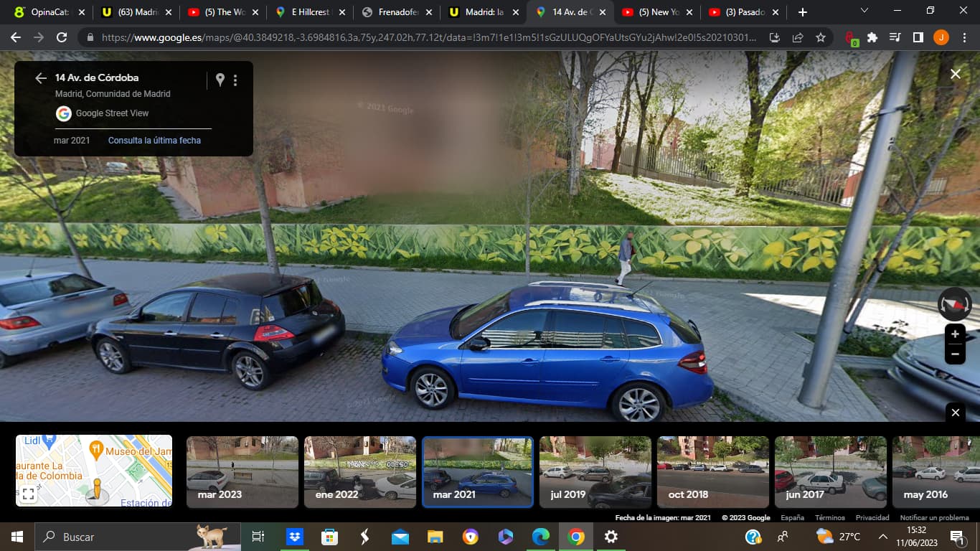Zoom in with the plus button
Screen dimensions: 980x551
(x=955, y=334)
